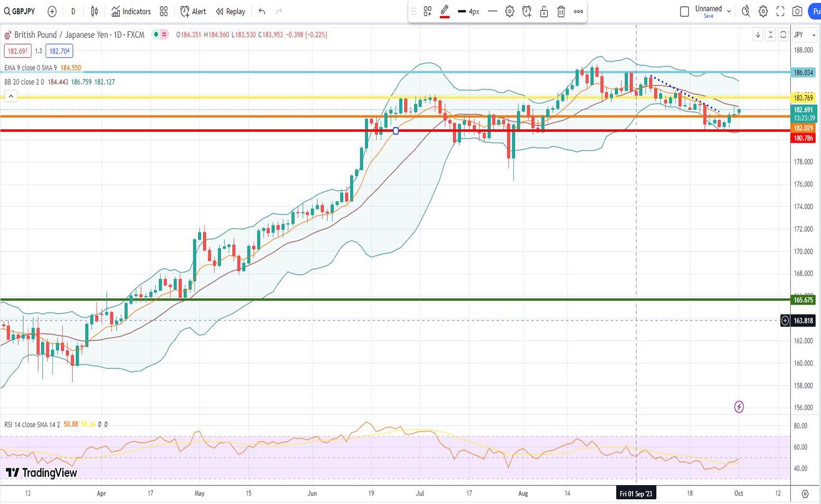The height and width of the screenshot is (504, 821).
Task: Collapse the indicator legend with chevron
Action: pyautogui.click(x=11, y=96)
